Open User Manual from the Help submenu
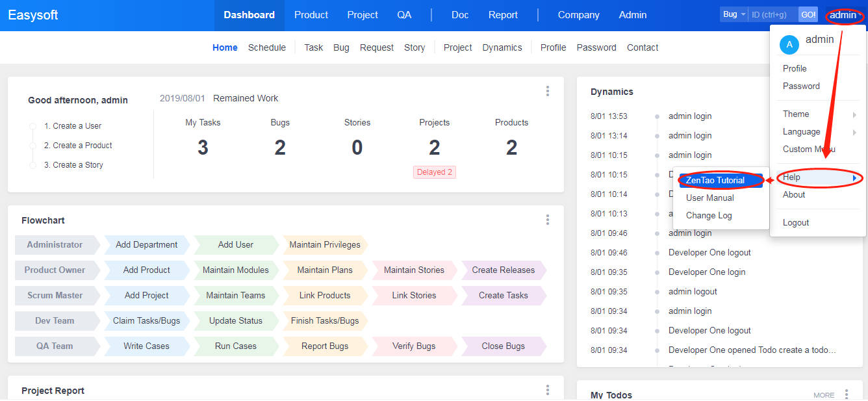Screen dimensions: 868x401 [x=710, y=198]
